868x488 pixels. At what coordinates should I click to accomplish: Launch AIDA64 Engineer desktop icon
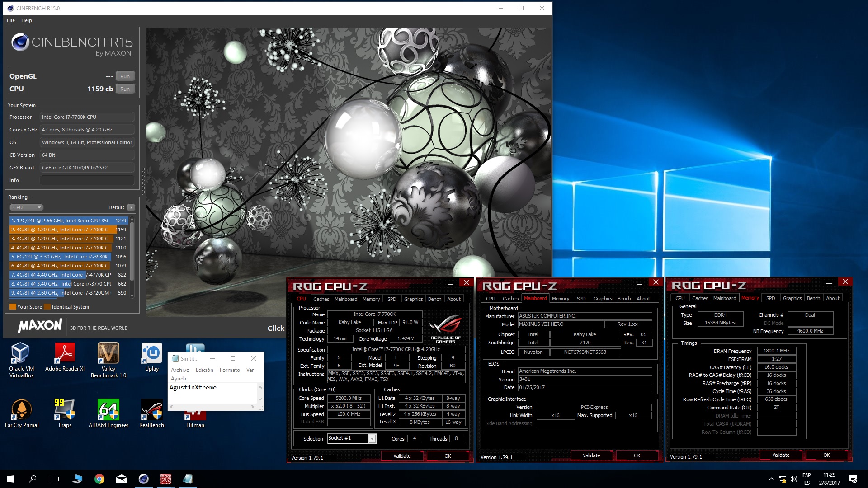pyautogui.click(x=108, y=413)
